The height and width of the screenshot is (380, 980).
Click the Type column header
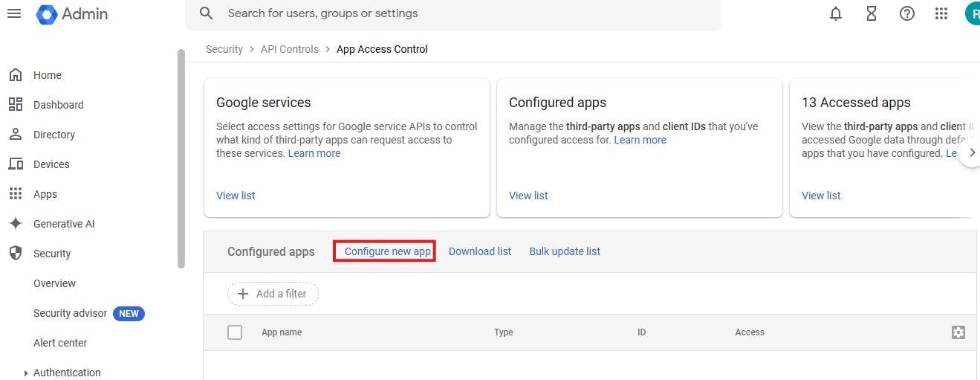tap(504, 332)
